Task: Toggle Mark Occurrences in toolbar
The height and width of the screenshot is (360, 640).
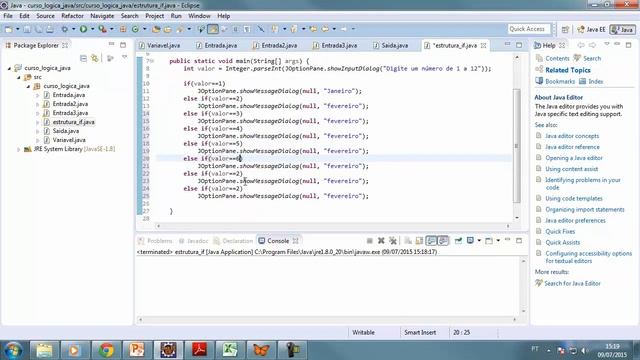Action: click(213, 29)
